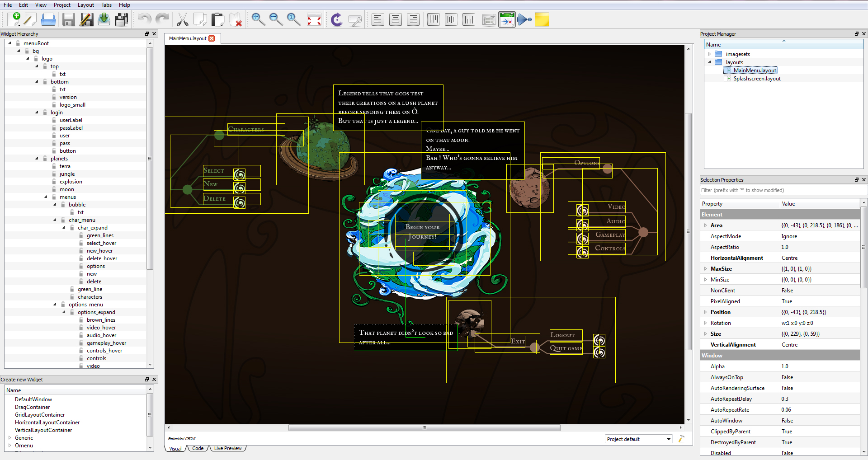Click the blue printer-like open project icon

pos(48,19)
